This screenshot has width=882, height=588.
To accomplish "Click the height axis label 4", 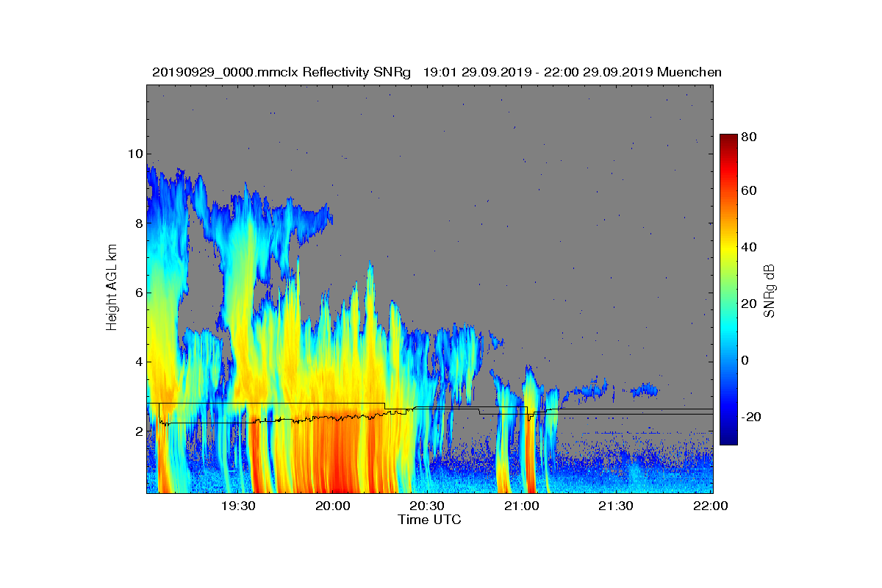I will (x=137, y=362).
